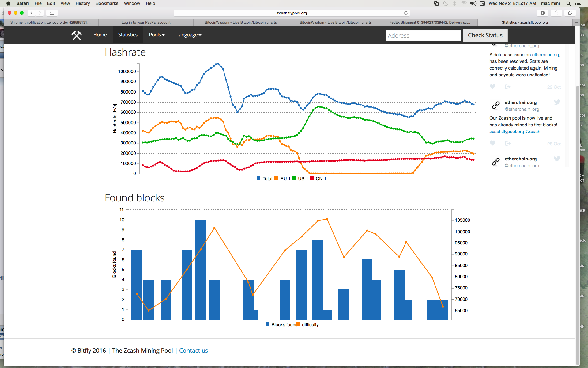Open the Safari downloads icon
Viewport: 588px width, 368px height.
pos(542,13)
